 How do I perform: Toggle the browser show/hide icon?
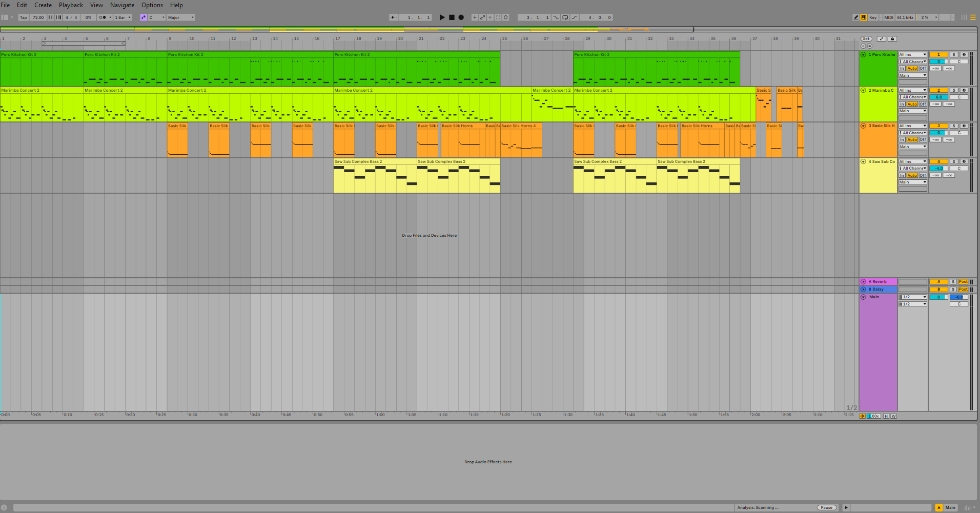point(5,17)
